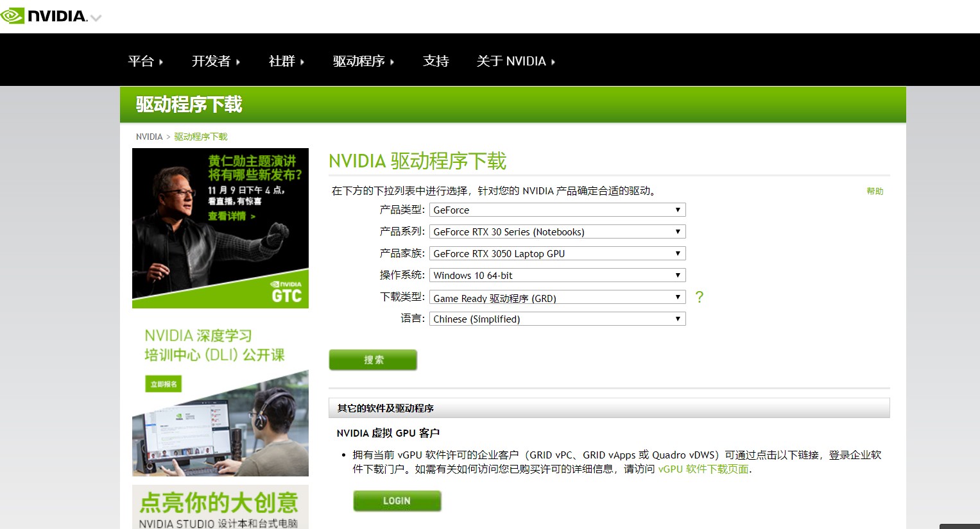Click NVIDIA in the breadcrumb

[x=149, y=137]
